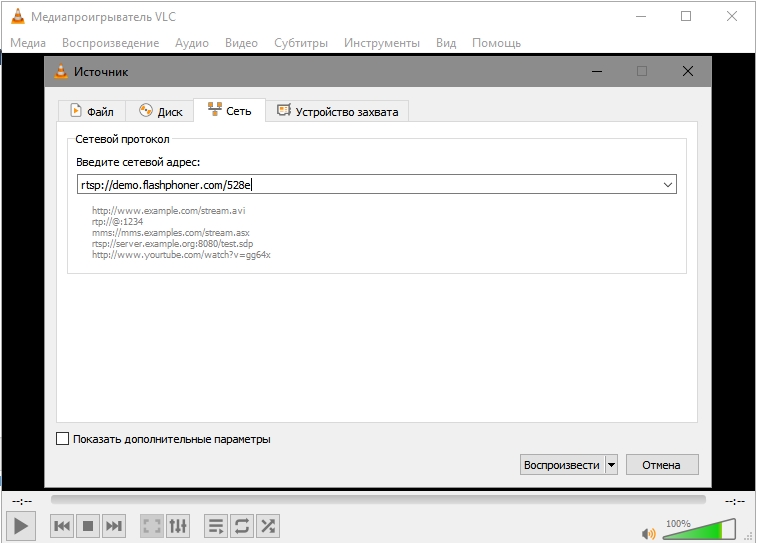Skip to next track button
The height and width of the screenshot is (543, 758).
tap(115, 525)
